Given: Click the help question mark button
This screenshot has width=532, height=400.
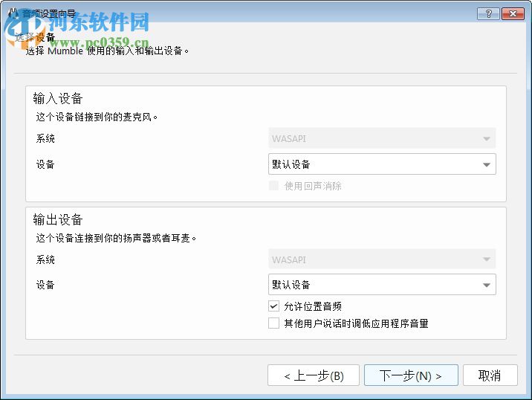Looking at the screenshot, I should point(488,13).
